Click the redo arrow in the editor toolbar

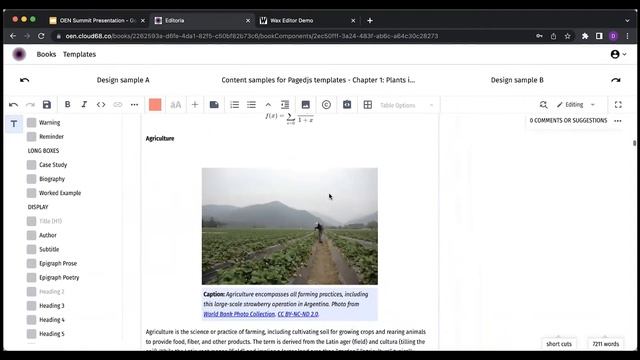[x=30, y=105]
